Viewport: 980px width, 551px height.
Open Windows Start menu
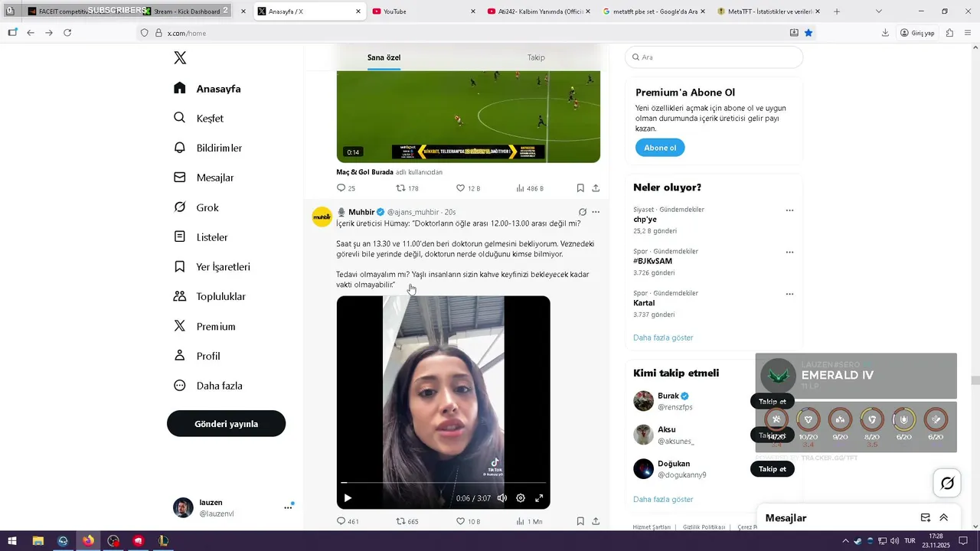[x=12, y=541]
